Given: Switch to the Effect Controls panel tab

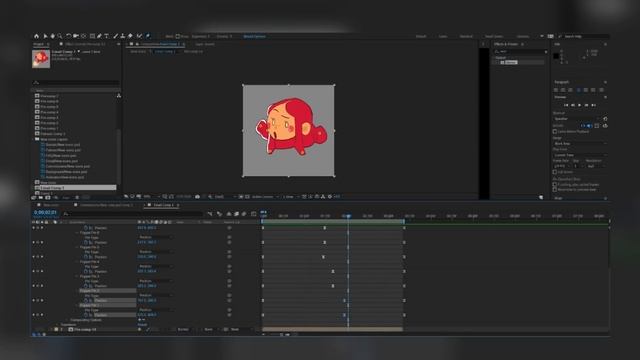Looking at the screenshot, I should pyautogui.click(x=85, y=44).
